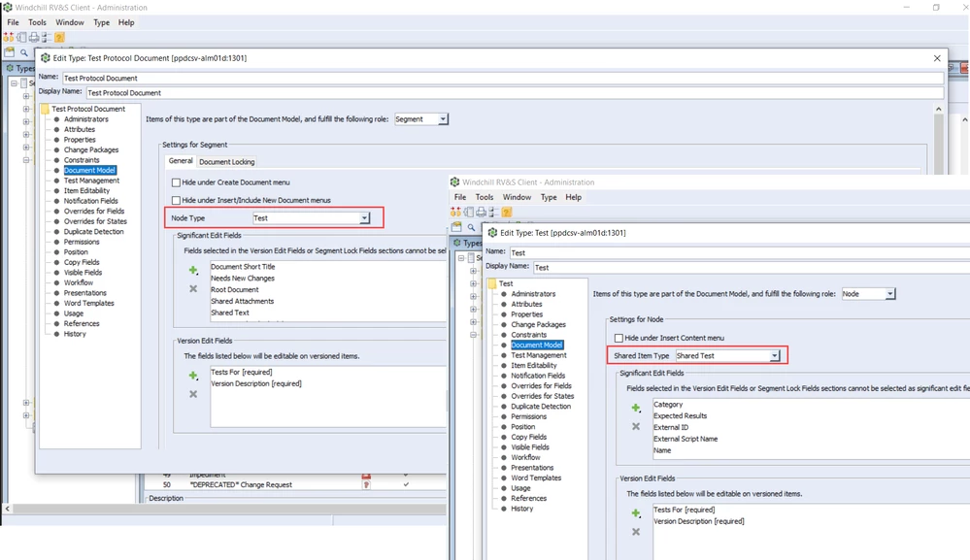Click the print icon in the right window toolbar
970x560 pixels.
pos(482,212)
